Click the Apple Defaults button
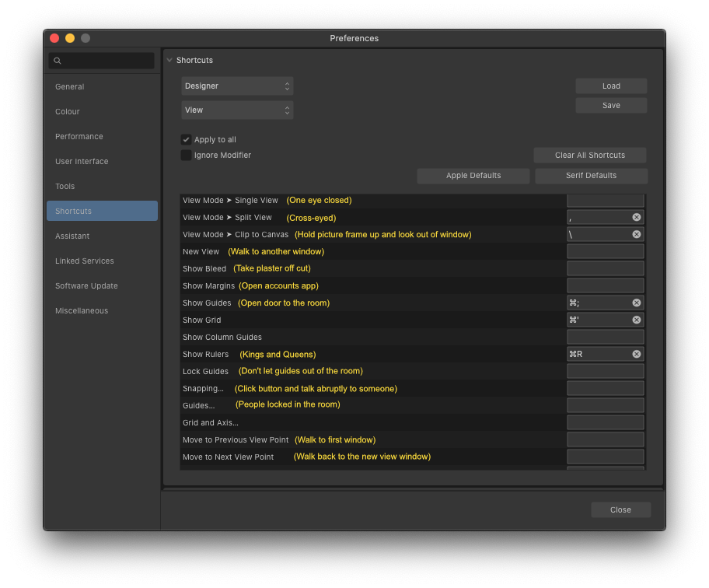The image size is (709, 588). [473, 176]
